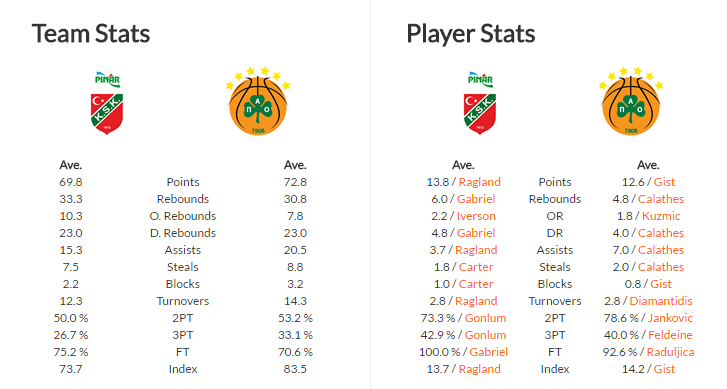Open Diamantidis link in Turnovers row
Screen dimensions: 727x389
click(x=661, y=301)
